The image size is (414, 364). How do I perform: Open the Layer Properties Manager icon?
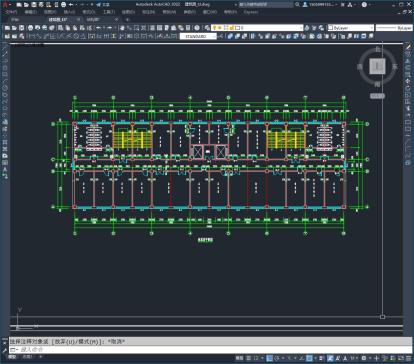pyautogui.click(x=207, y=28)
